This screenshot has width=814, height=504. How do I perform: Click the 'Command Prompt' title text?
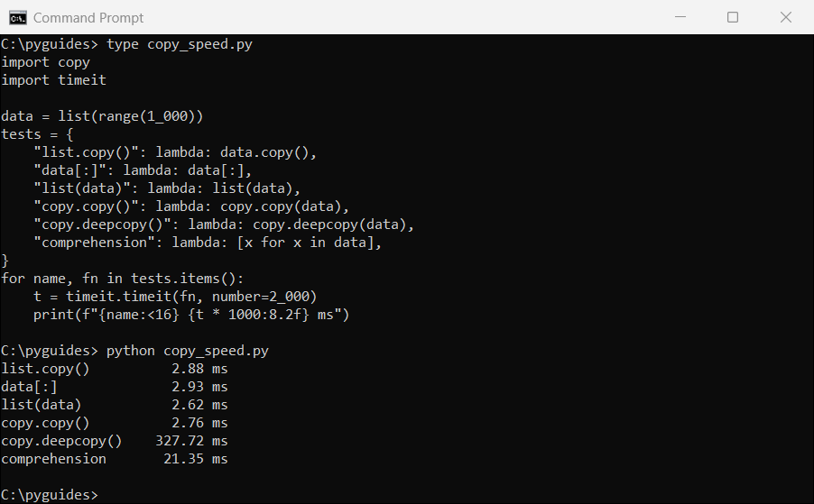pos(88,18)
